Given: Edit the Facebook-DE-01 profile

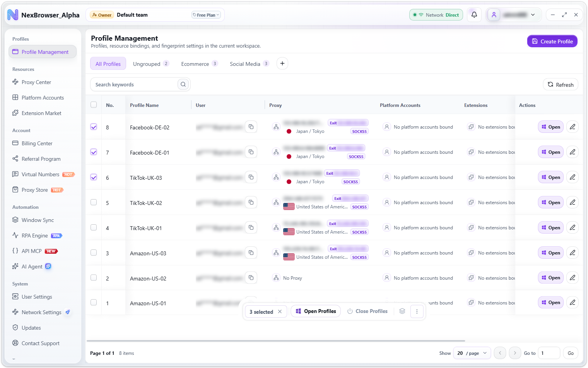Looking at the screenshot, I should point(573,152).
